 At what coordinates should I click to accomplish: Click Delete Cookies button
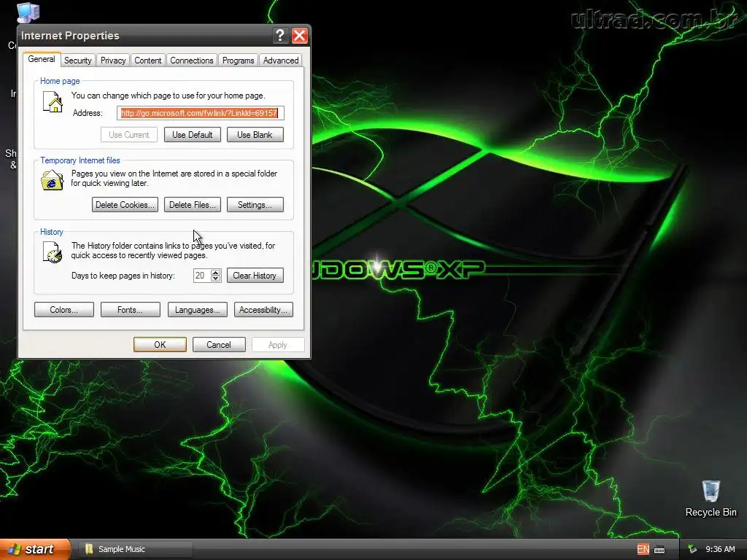(125, 205)
